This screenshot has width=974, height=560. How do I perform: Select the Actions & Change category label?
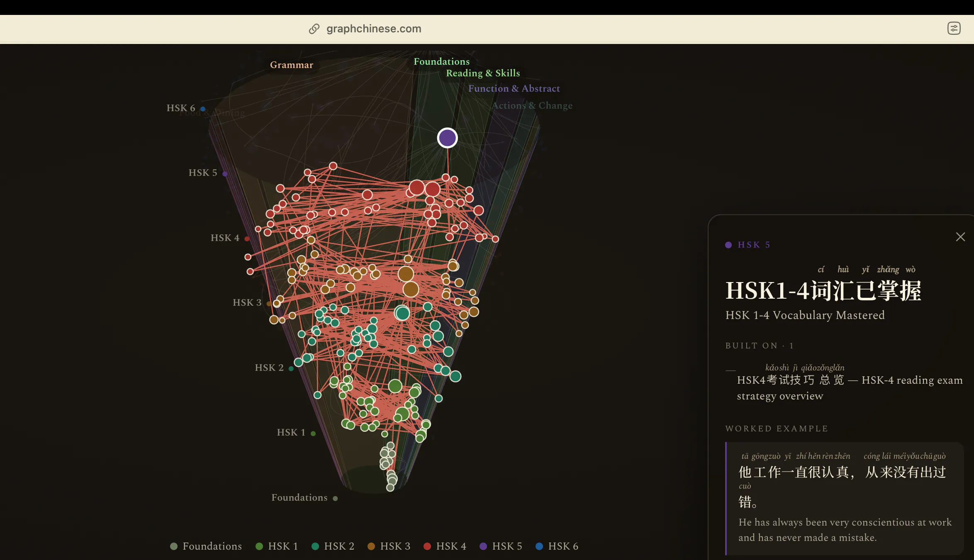[x=532, y=105]
